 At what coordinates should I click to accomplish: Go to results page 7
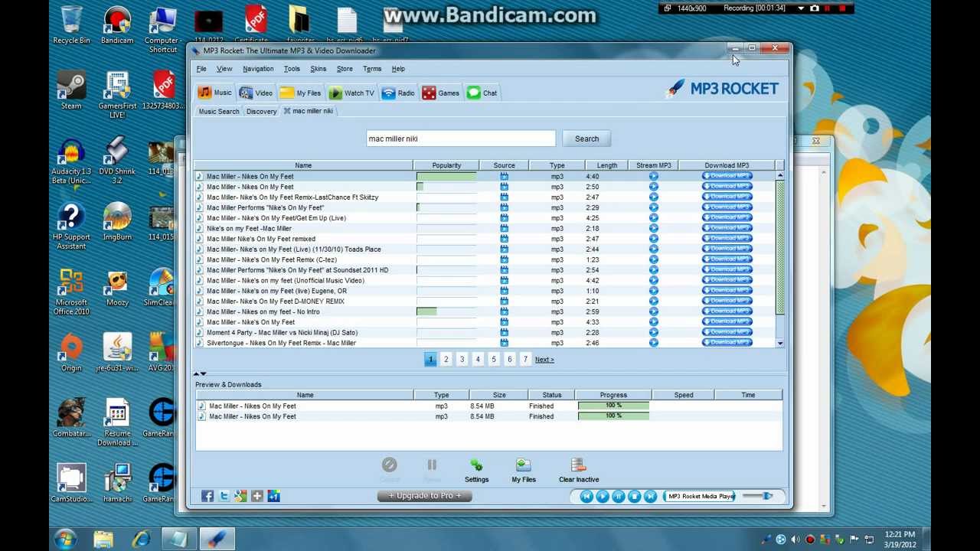click(x=525, y=360)
